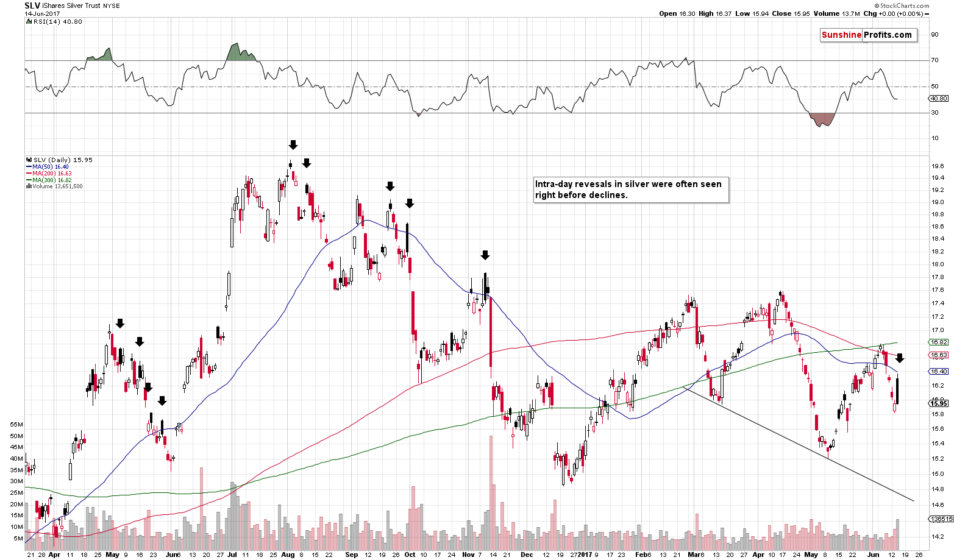The height and width of the screenshot is (560, 954).
Task: Click the MA(300) 16.82 legend entry
Action: click(49, 180)
